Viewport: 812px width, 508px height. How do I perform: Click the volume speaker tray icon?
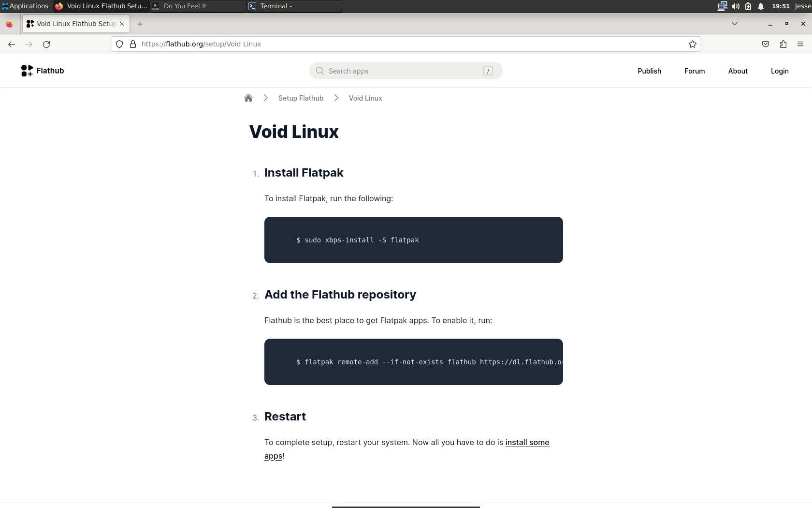coord(735,6)
